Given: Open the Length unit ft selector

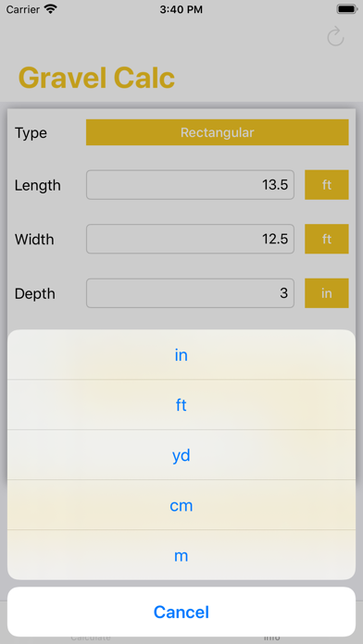Looking at the screenshot, I should click(x=326, y=185).
